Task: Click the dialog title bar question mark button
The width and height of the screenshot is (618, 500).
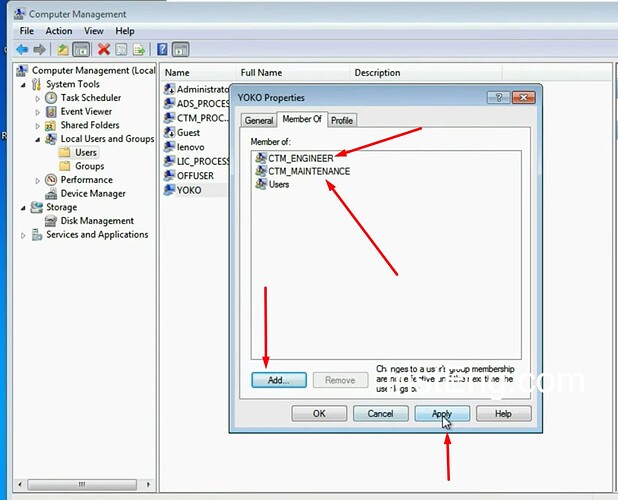Action: (x=498, y=97)
